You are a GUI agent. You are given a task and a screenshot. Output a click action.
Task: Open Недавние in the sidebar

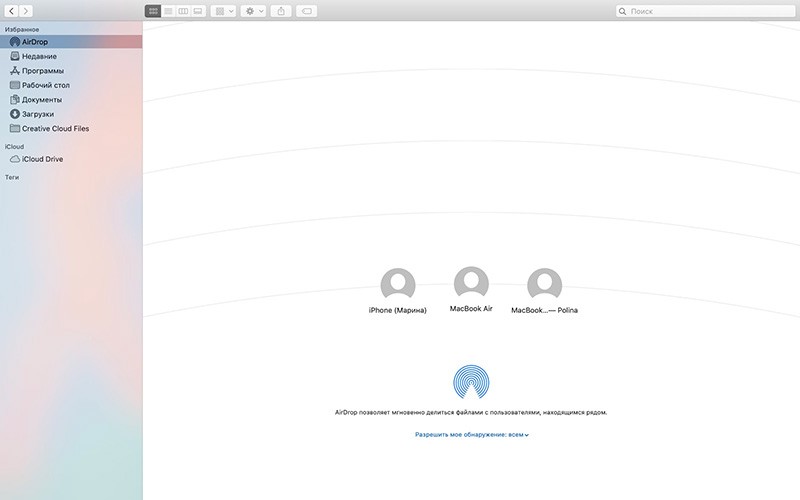(x=71, y=56)
